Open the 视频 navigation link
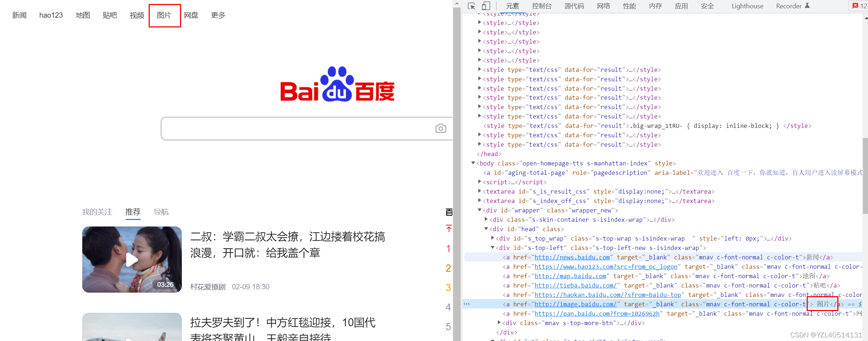The width and height of the screenshot is (868, 341). 137,15
